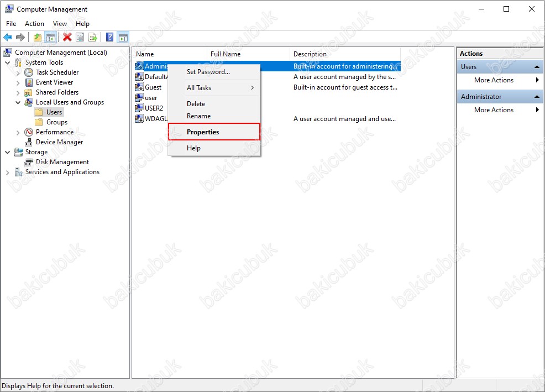This screenshot has width=545, height=392.
Task: Click the Services and Applications icon
Action: click(x=18, y=172)
